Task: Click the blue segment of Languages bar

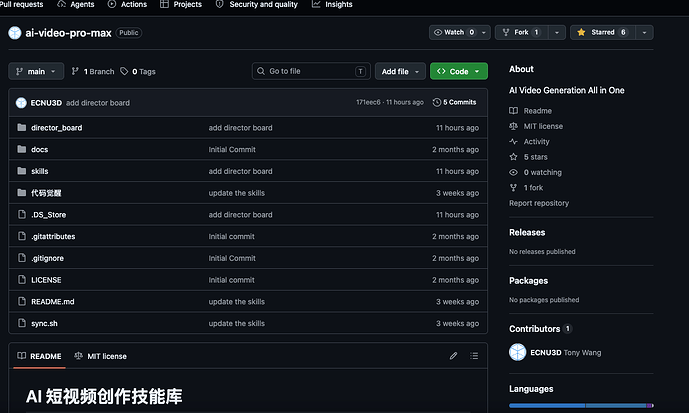Action: point(547,406)
